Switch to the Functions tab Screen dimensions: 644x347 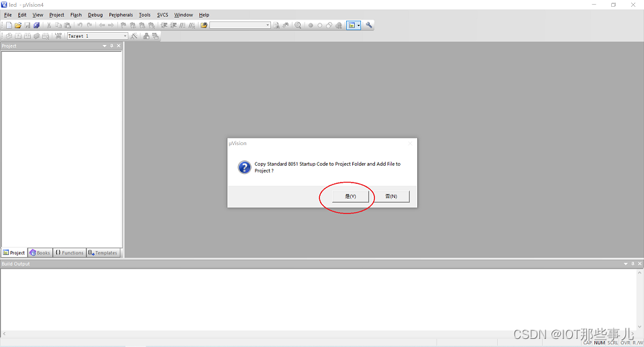(69, 253)
